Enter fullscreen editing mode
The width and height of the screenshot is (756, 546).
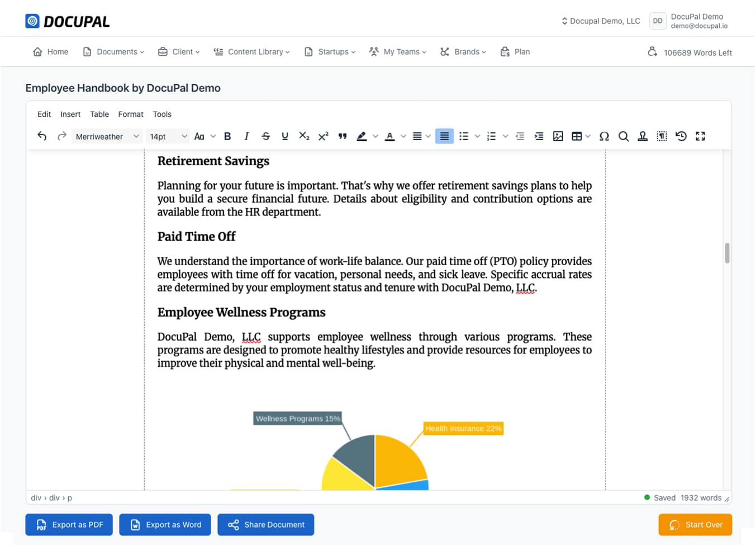click(x=700, y=136)
